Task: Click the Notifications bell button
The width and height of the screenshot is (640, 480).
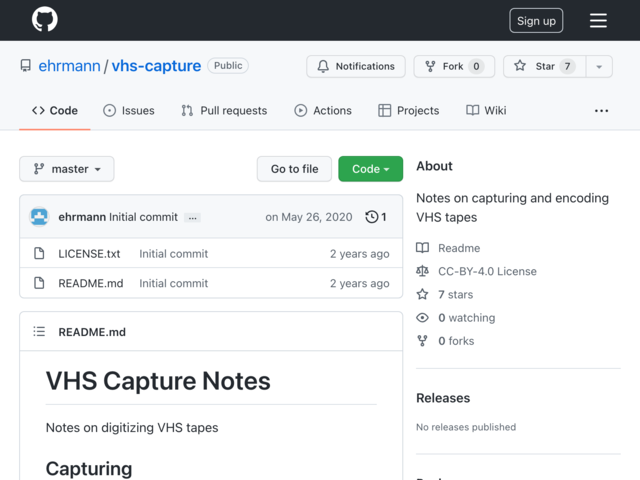Action: 356,66
